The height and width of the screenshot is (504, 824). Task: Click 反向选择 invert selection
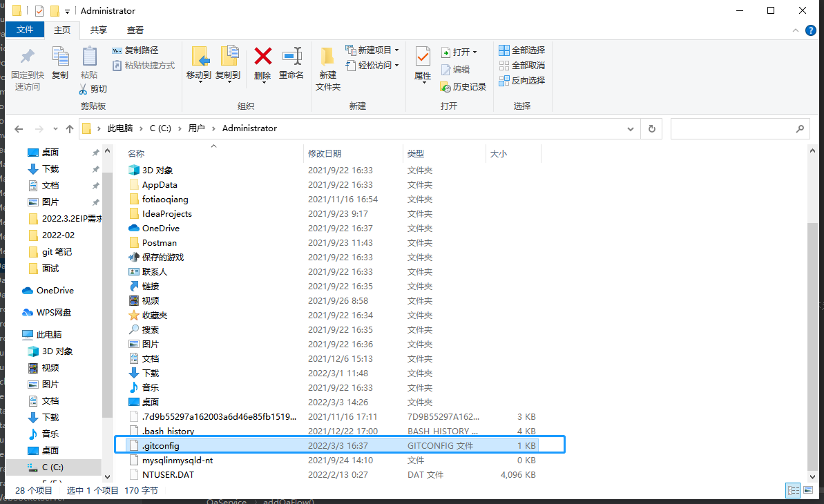522,80
